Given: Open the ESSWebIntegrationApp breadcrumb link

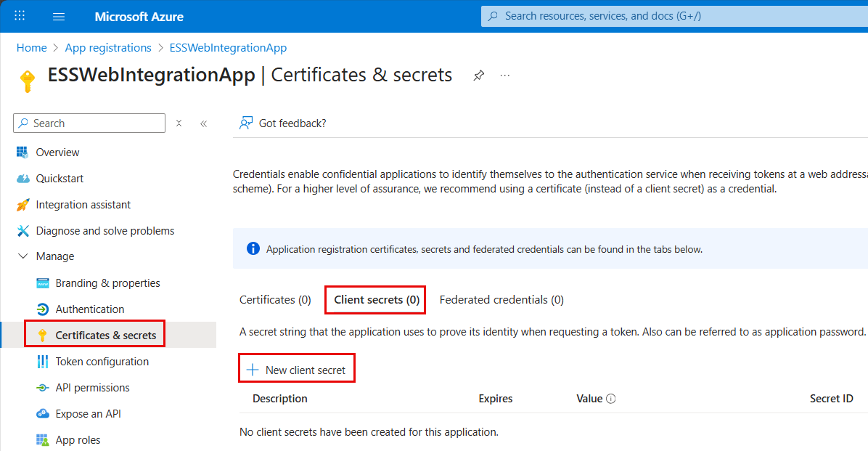Looking at the screenshot, I should [228, 48].
